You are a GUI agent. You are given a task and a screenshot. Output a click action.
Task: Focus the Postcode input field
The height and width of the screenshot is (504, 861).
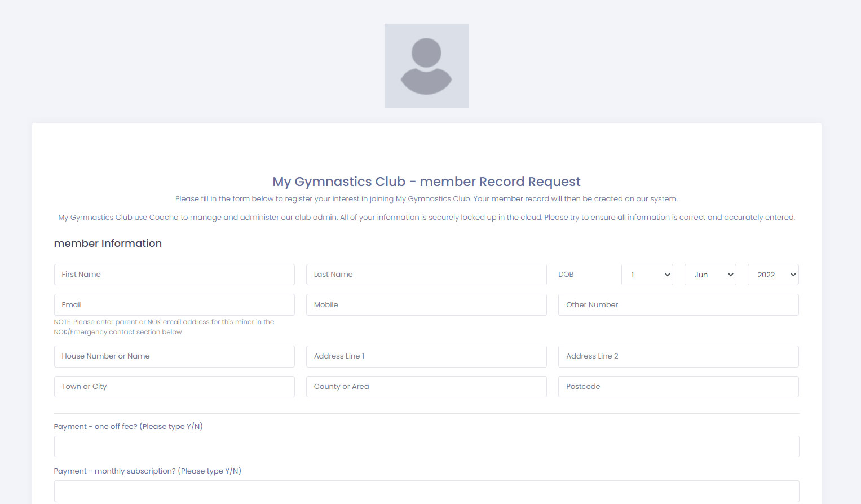pyautogui.click(x=678, y=387)
